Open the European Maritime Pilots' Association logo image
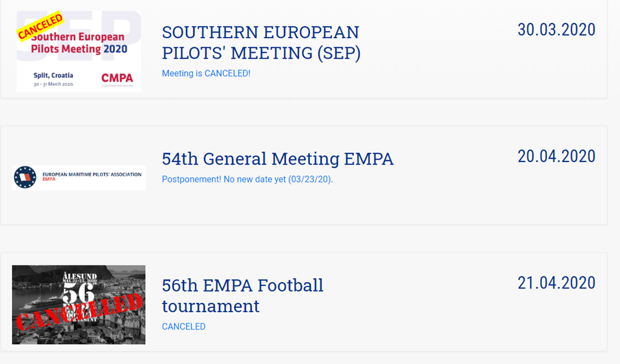Image resolution: width=620 pixels, height=364 pixels. tap(79, 178)
